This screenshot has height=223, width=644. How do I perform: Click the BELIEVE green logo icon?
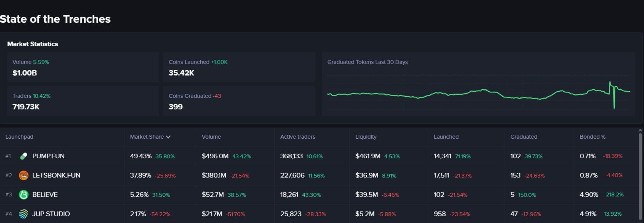point(23,194)
